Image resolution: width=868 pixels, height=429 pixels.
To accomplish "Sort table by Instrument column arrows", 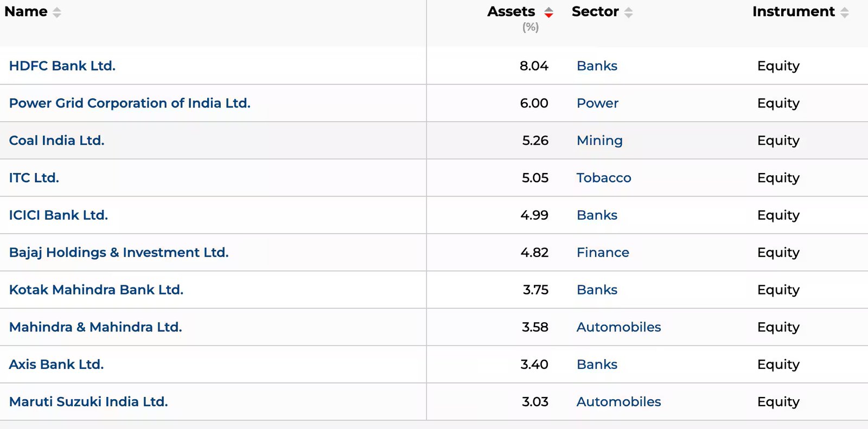I will [844, 12].
